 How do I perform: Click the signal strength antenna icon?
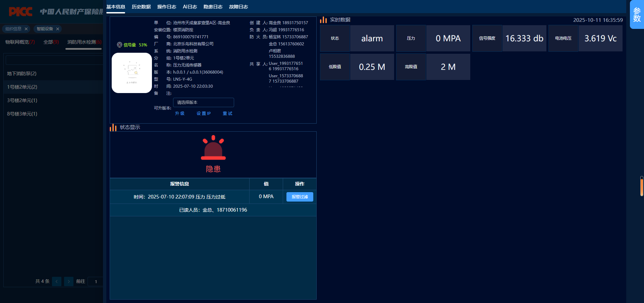[x=119, y=45]
